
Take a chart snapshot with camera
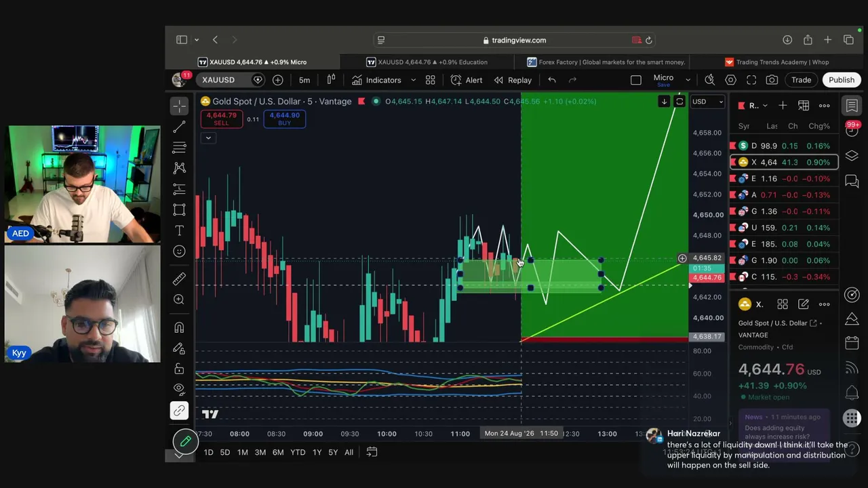(772, 80)
